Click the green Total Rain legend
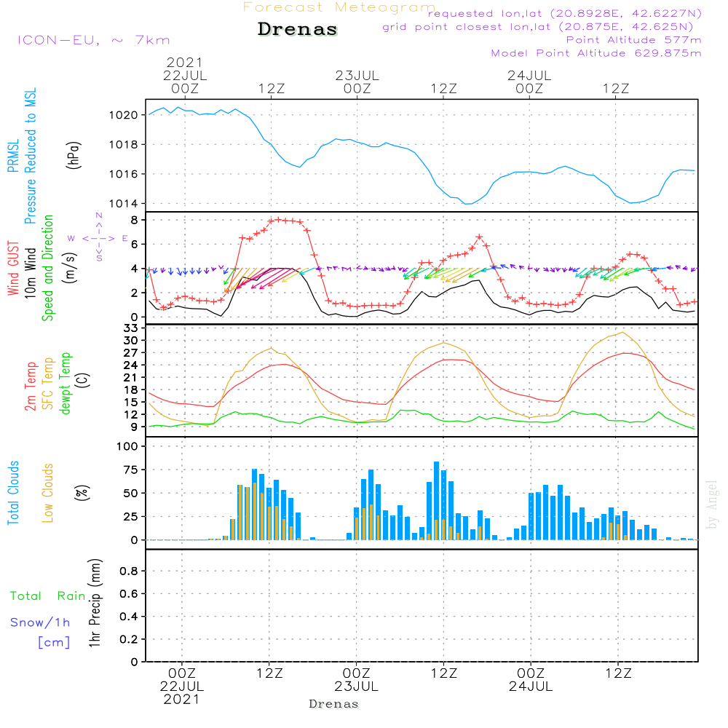The image size is (728, 728). coord(47,596)
